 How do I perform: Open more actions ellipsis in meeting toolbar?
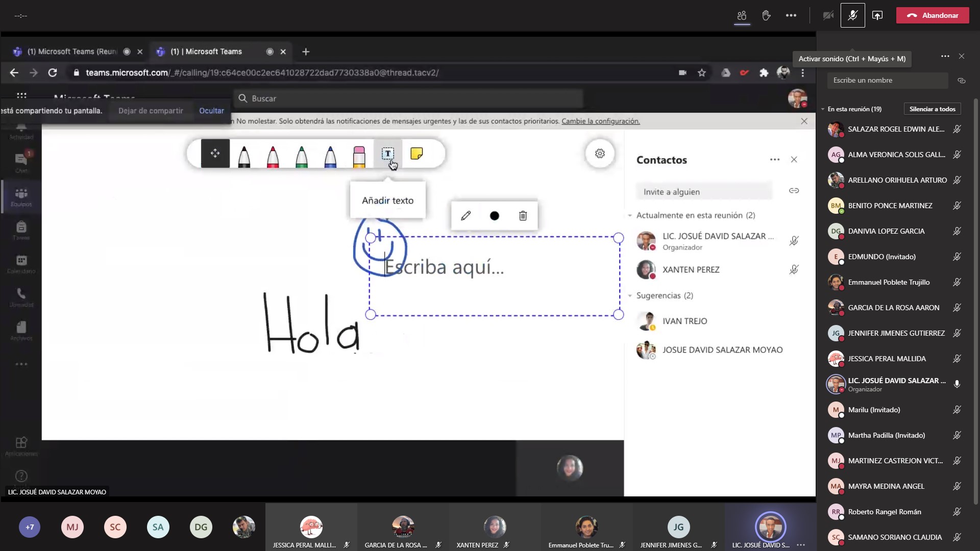791,15
